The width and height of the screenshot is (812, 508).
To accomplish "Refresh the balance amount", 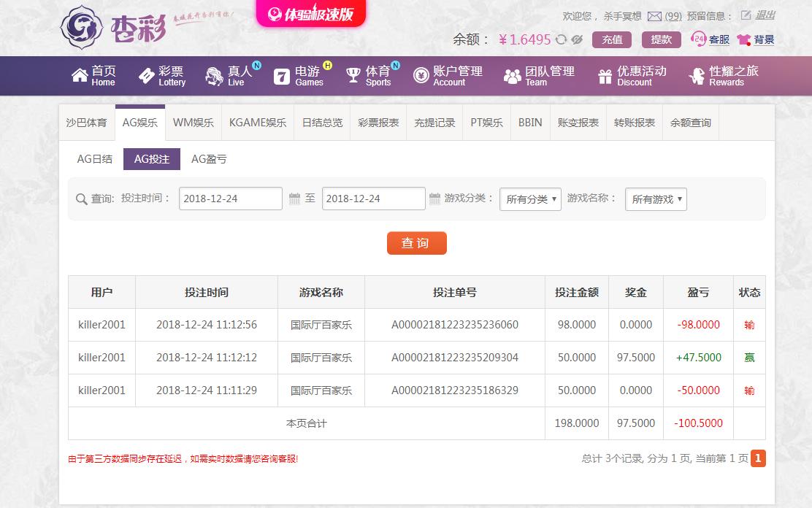I will point(561,39).
